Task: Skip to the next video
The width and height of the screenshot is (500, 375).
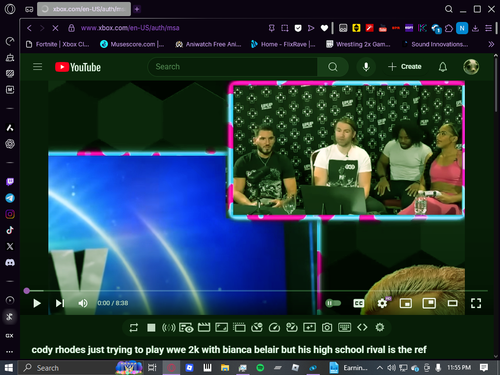Action: tap(60, 303)
